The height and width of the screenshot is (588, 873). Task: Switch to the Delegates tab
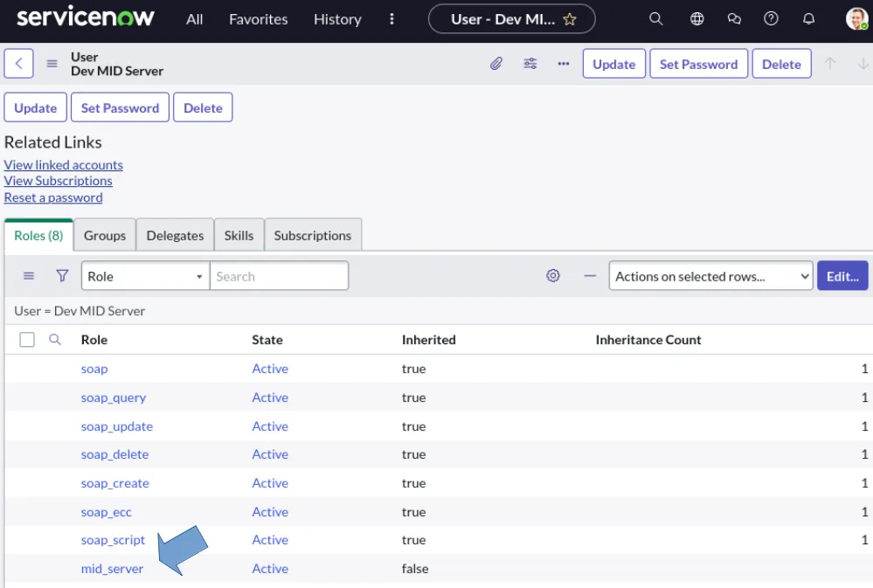coord(175,236)
